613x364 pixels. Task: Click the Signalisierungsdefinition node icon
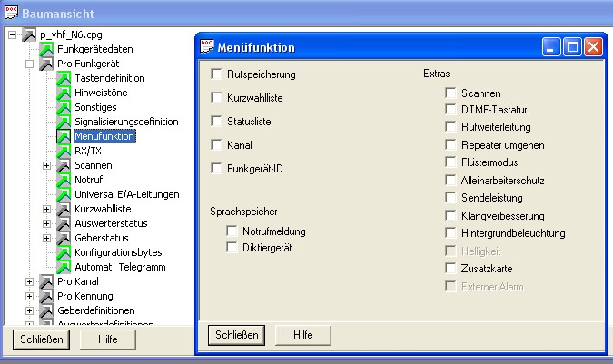pyautogui.click(x=64, y=122)
